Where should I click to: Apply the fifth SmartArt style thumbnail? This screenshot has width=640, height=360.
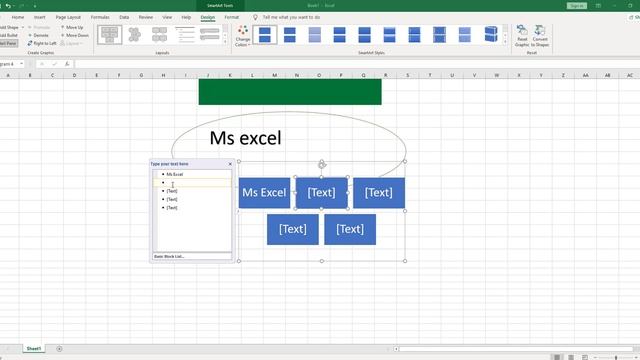364,35
